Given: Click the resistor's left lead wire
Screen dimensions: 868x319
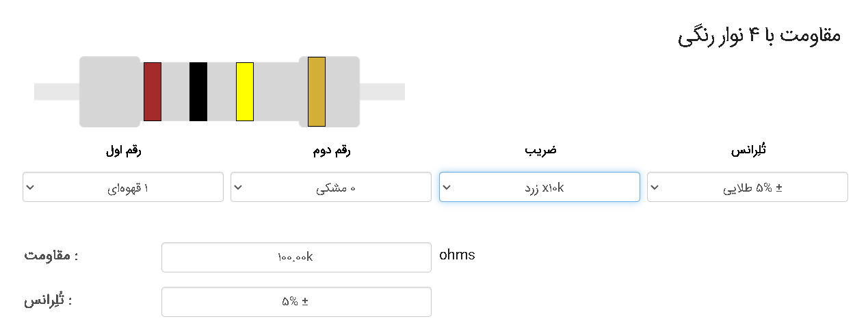Looking at the screenshot, I should (x=57, y=92).
